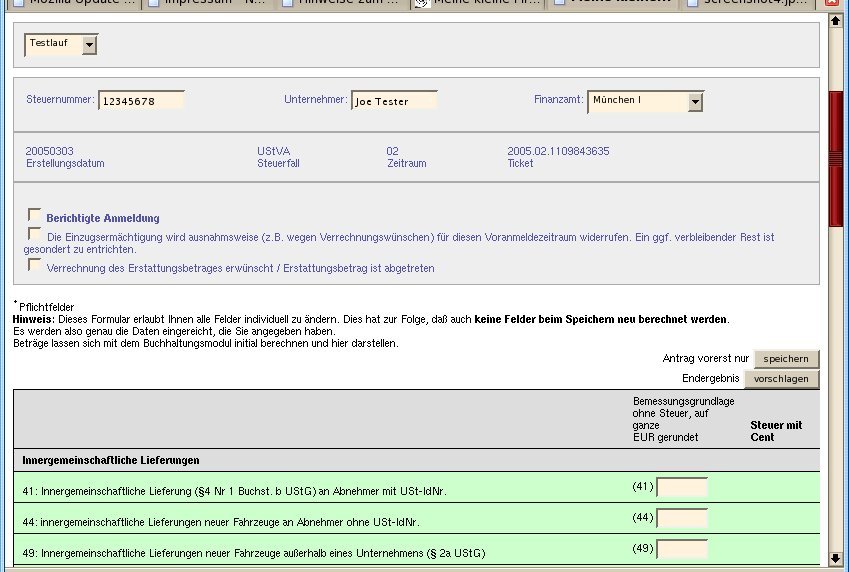This screenshot has width=849, height=572.
Task: Select the Zeitraum value 02
Action: point(393,151)
